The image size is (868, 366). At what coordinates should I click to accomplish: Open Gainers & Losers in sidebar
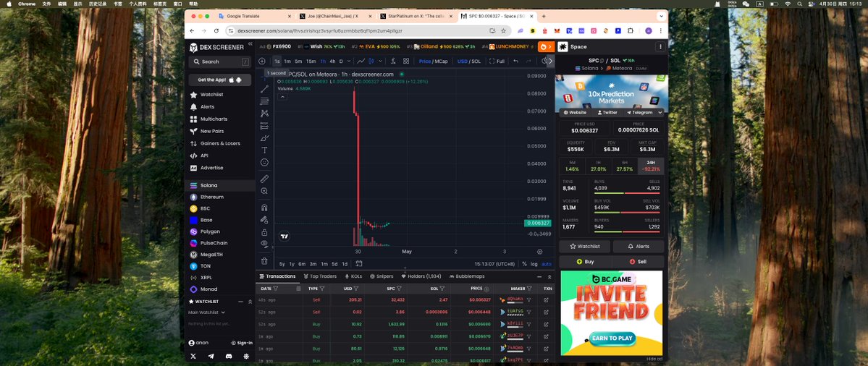point(220,143)
